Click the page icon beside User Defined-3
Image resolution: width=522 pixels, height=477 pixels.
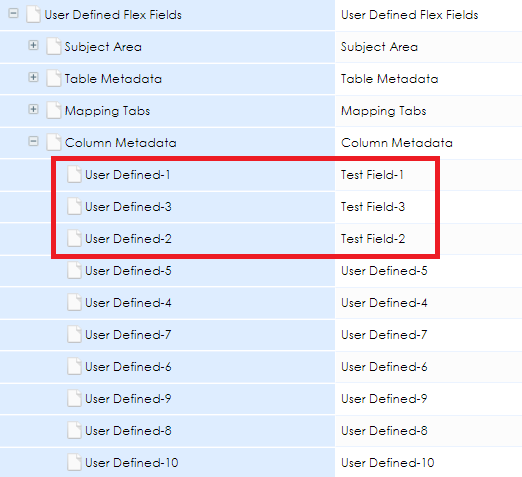point(74,206)
